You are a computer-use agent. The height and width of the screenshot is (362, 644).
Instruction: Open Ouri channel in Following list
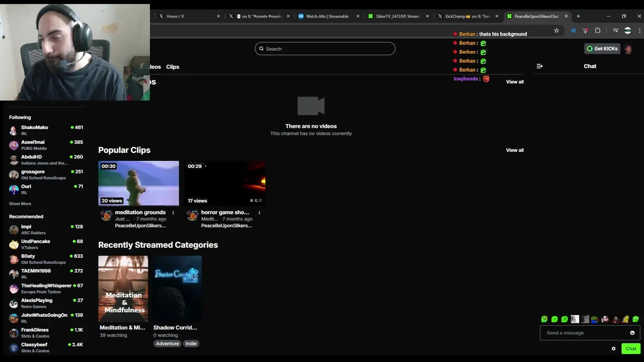coord(46,189)
